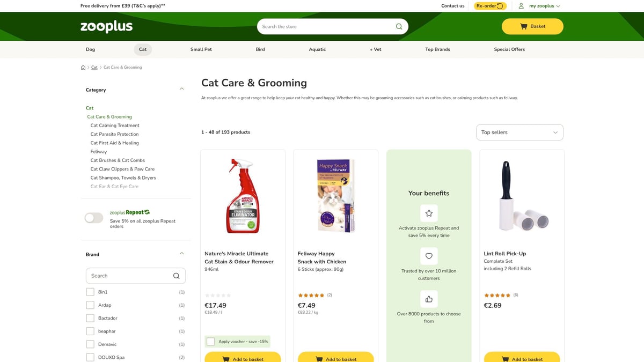This screenshot has height=362, width=644.
Task: Click the home icon in the breadcrumb
Action: tap(83, 67)
